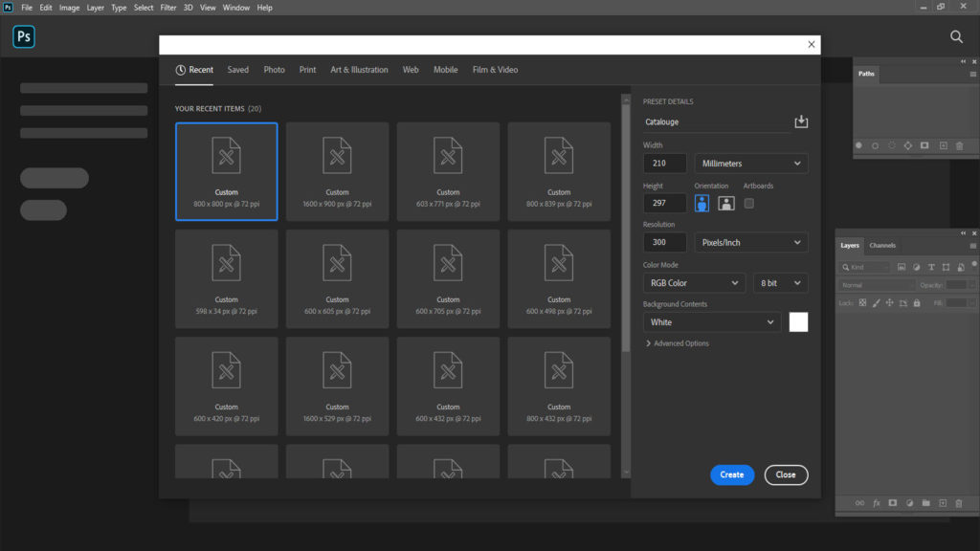Open the Kind filter dropdown in Layers

tap(865, 267)
